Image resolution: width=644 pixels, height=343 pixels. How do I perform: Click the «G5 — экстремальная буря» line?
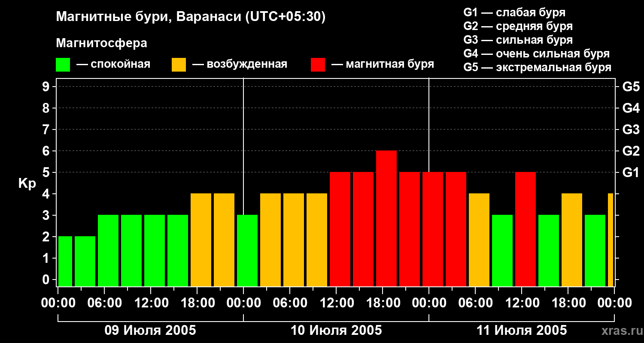pos(537,67)
